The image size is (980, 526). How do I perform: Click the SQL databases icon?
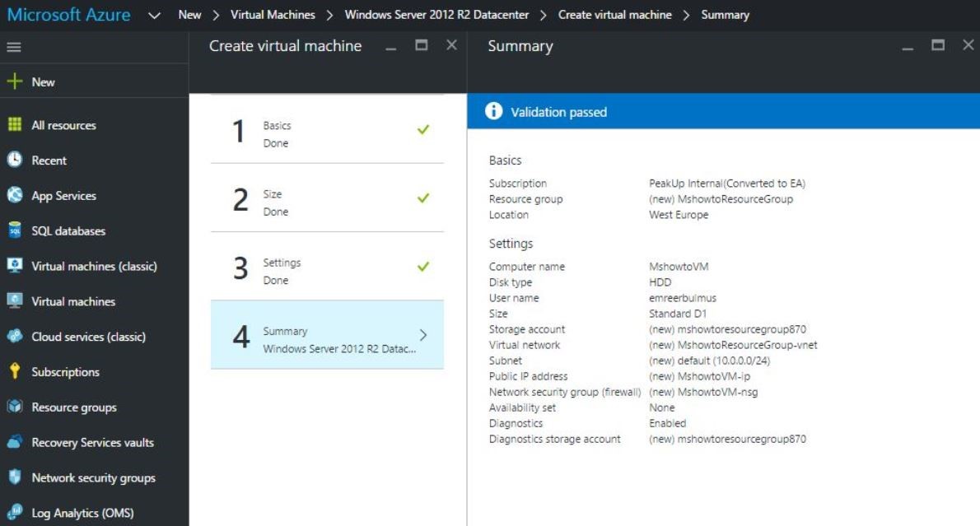coord(14,230)
